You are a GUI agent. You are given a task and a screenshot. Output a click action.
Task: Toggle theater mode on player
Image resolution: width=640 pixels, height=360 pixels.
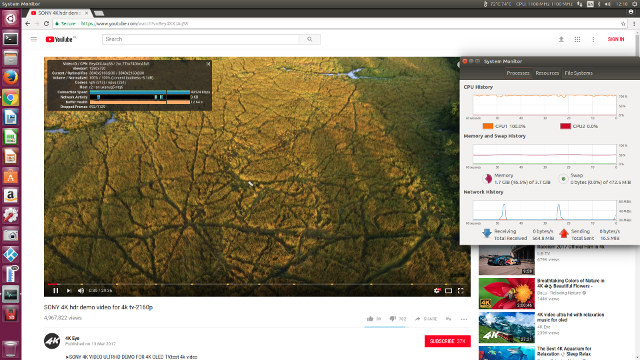coord(448,291)
